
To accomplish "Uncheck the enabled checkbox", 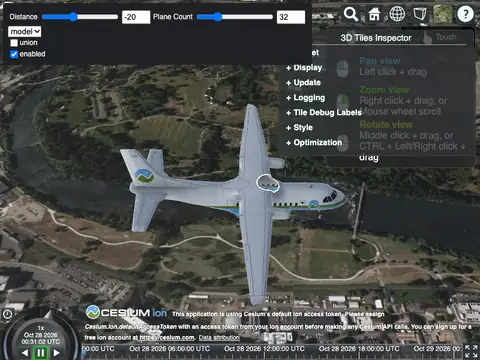I will 14,54.
